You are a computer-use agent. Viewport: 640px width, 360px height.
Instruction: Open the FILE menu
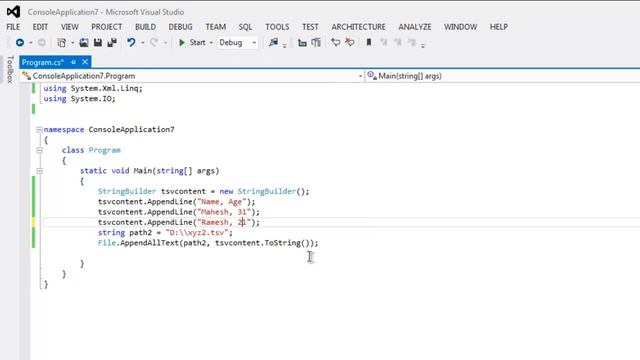(x=13, y=27)
